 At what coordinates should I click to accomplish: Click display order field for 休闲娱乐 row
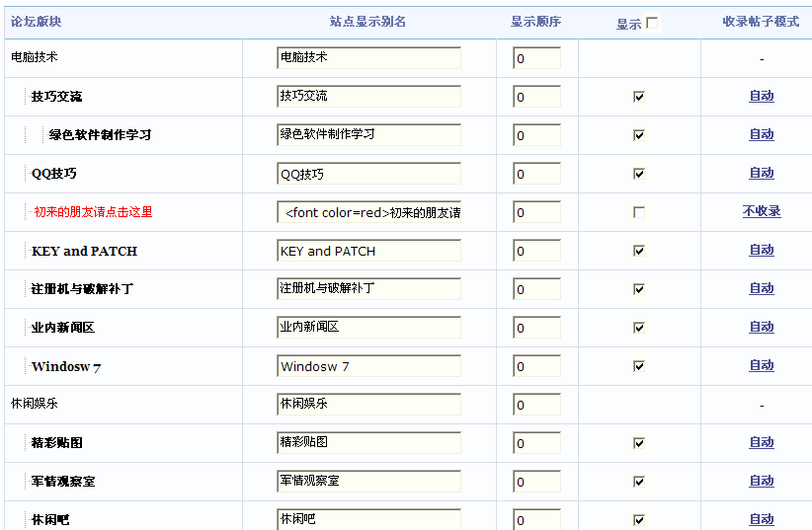[x=537, y=405]
